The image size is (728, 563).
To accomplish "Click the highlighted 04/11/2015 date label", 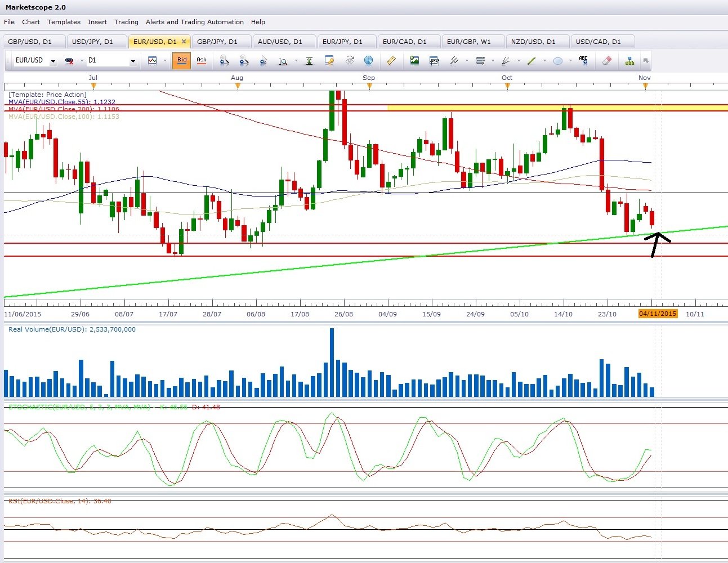I will pos(658,314).
